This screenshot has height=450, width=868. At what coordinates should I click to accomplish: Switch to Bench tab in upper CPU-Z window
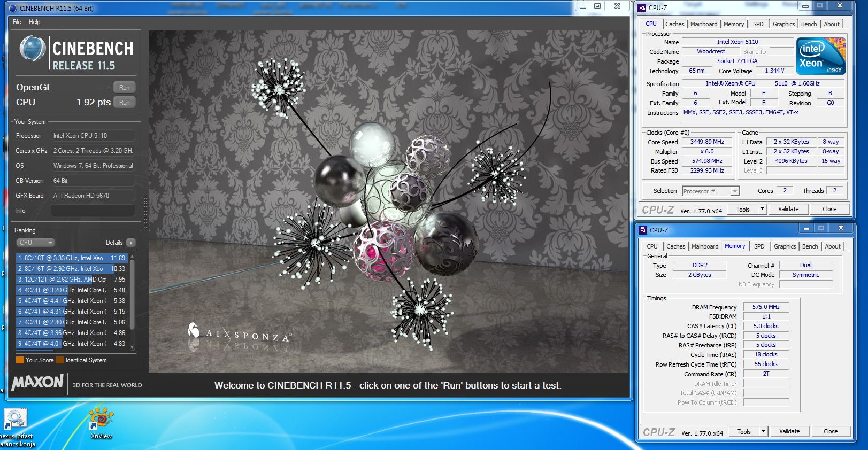(809, 24)
